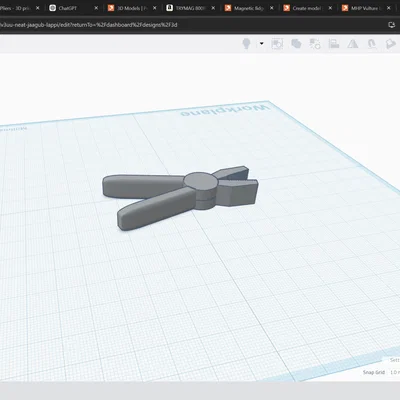Switch to the 3D Models browser tab
This screenshot has width=400, height=400.
[131, 8]
